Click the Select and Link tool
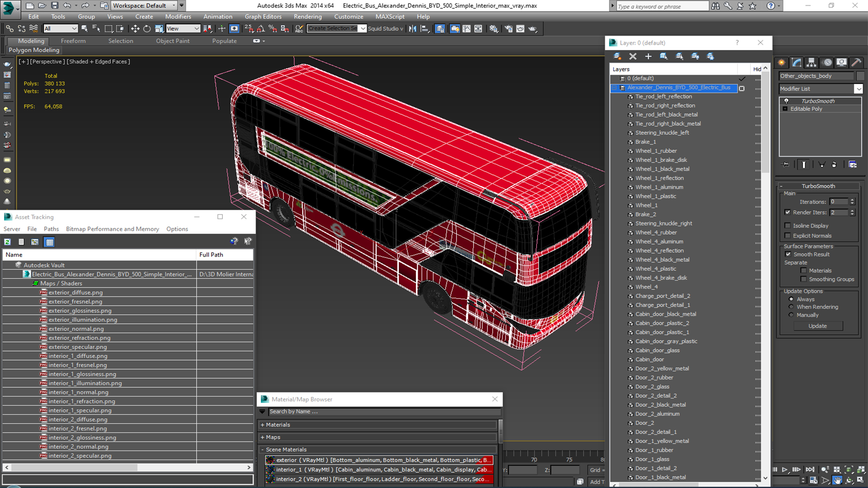Image resolution: width=868 pixels, height=488 pixels. point(9,28)
